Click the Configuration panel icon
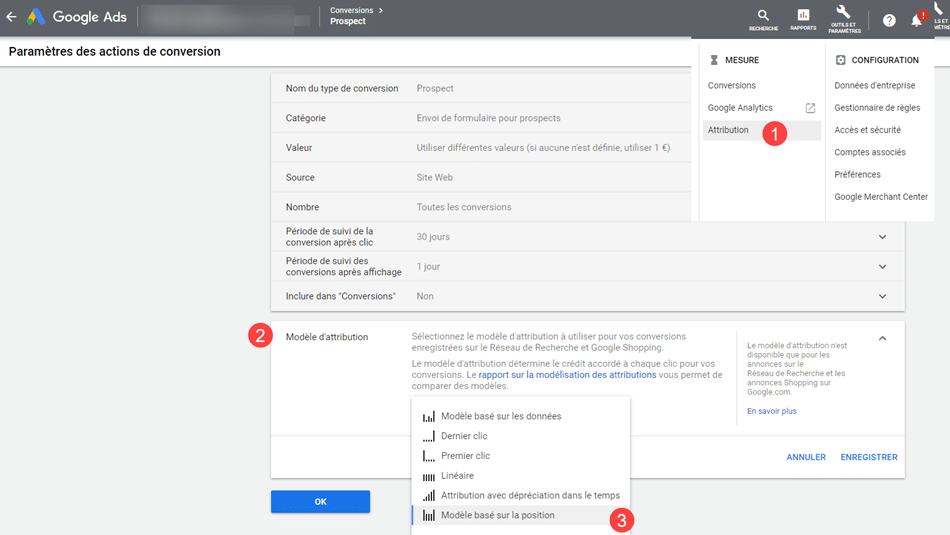The height and width of the screenshot is (535, 950). 840,60
